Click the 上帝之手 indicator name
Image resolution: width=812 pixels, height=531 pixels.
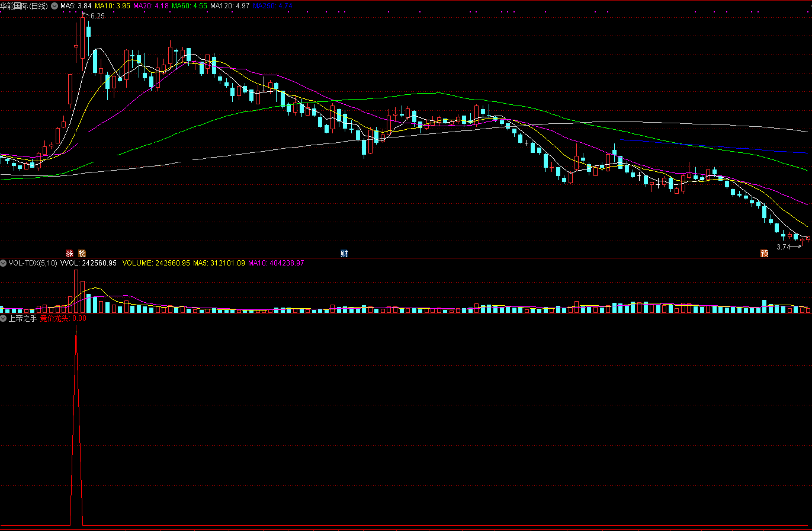(23, 318)
